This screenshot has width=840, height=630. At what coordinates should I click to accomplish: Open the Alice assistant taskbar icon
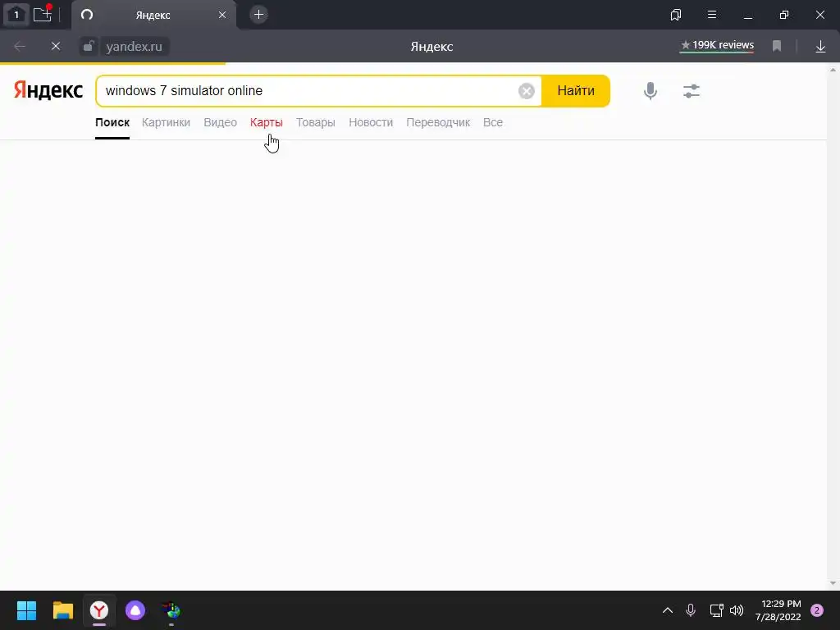pyautogui.click(x=135, y=610)
